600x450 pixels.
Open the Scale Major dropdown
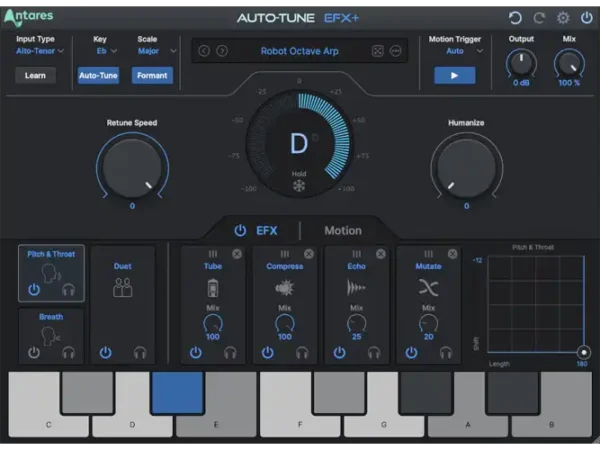click(157, 51)
